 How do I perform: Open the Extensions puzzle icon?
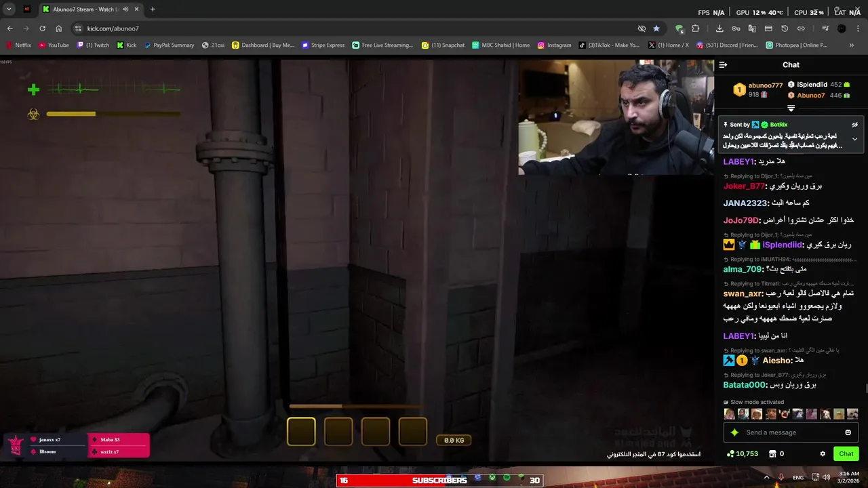point(695,28)
